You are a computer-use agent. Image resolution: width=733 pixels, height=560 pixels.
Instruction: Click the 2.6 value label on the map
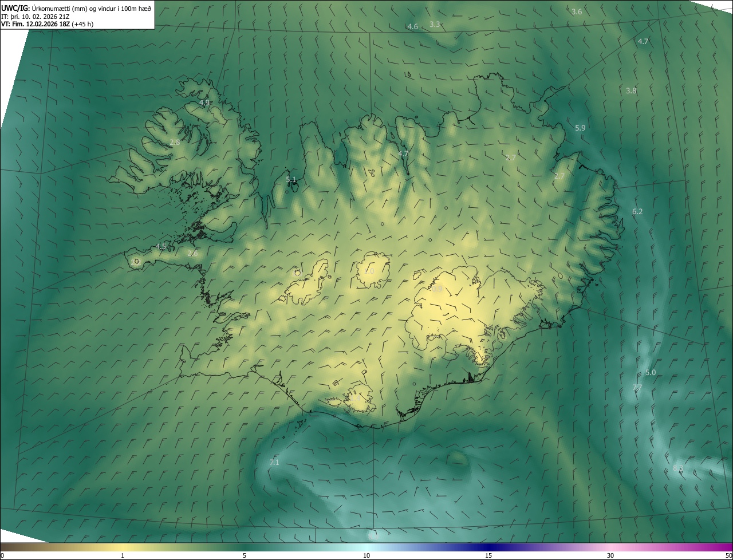[192, 253]
